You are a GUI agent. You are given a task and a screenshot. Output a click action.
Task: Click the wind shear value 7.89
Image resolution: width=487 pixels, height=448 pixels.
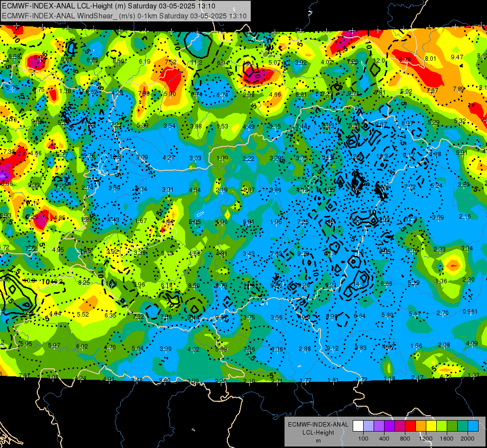(459, 89)
